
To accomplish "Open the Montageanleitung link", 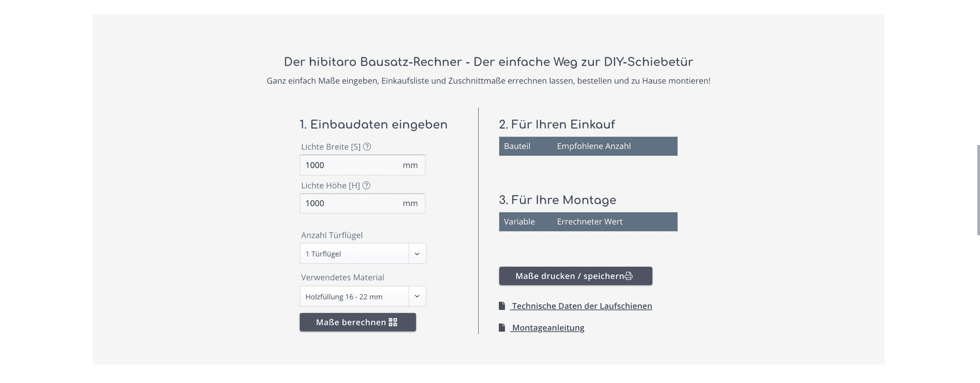I will tap(548, 328).
